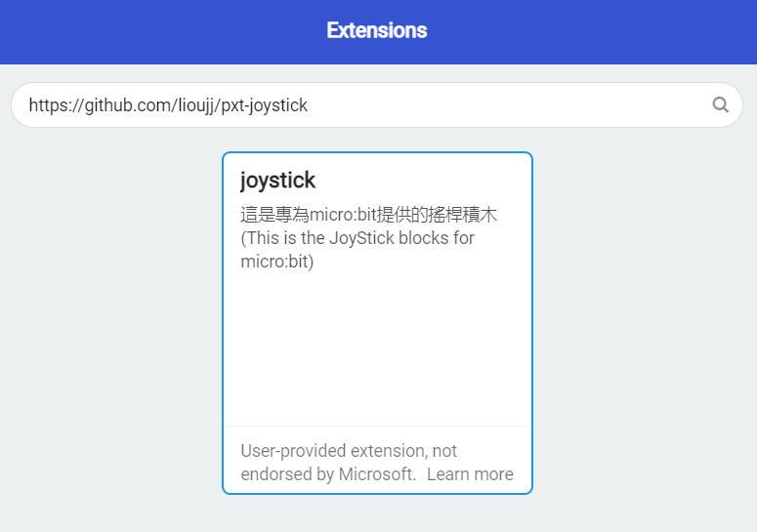Click the Chinese micro:bit description text
757x532 pixels.
368,215
